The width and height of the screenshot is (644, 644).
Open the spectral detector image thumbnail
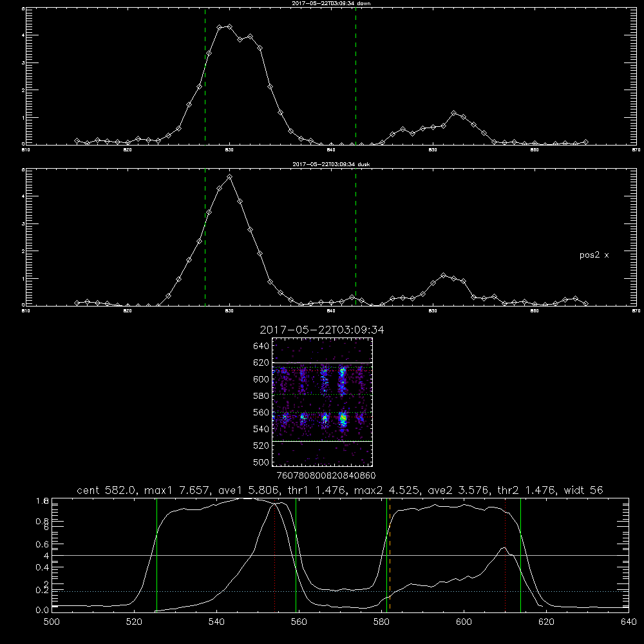(x=323, y=402)
